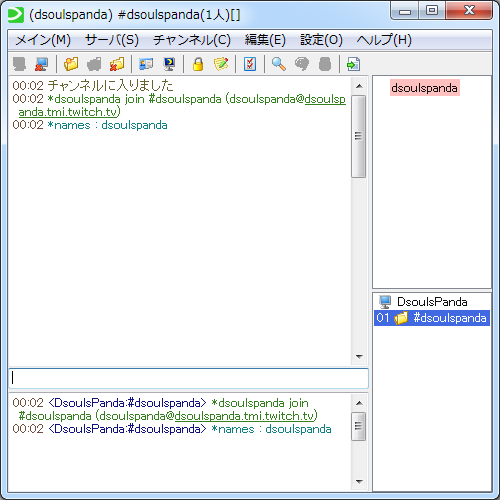Click the main chat log scrollbar thumb
500x500 pixels.
pyautogui.click(x=359, y=136)
